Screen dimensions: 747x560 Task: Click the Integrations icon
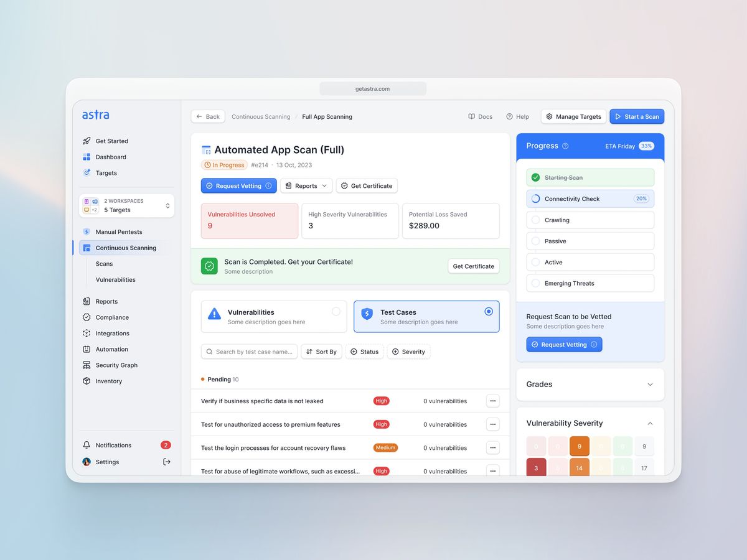87,334
